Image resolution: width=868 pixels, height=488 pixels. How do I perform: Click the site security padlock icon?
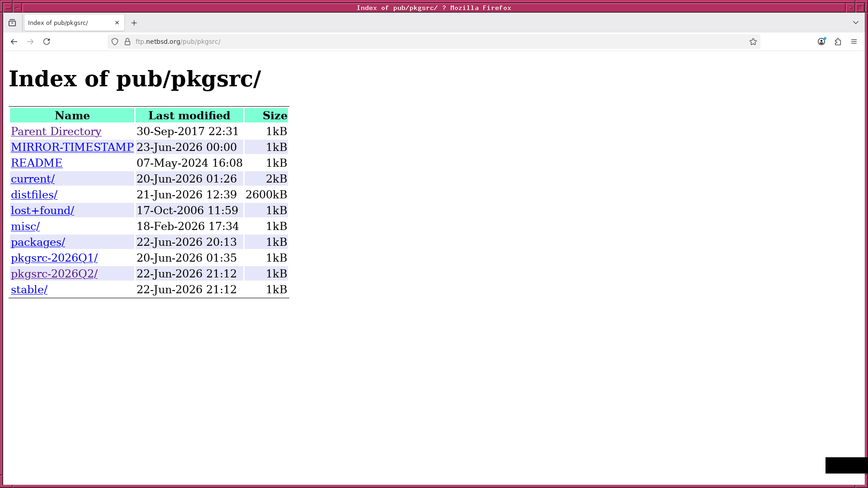(127, 42)
